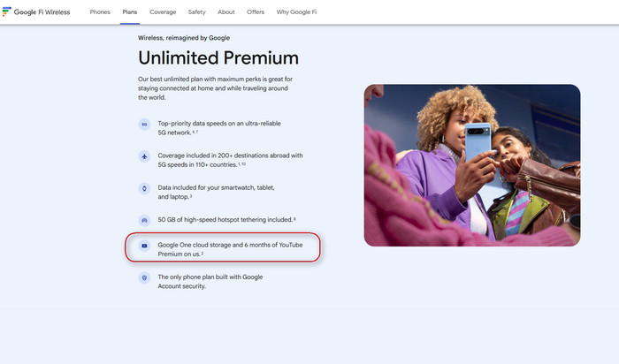Click the 5G icon beside top-priority data speeds
619x364 pixels.
click(x=144, y=125)
